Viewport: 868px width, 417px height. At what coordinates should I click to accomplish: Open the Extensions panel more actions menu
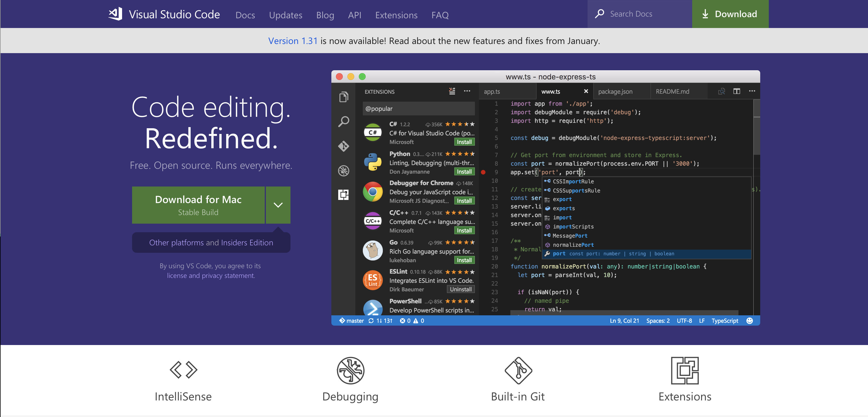[467, 91]
